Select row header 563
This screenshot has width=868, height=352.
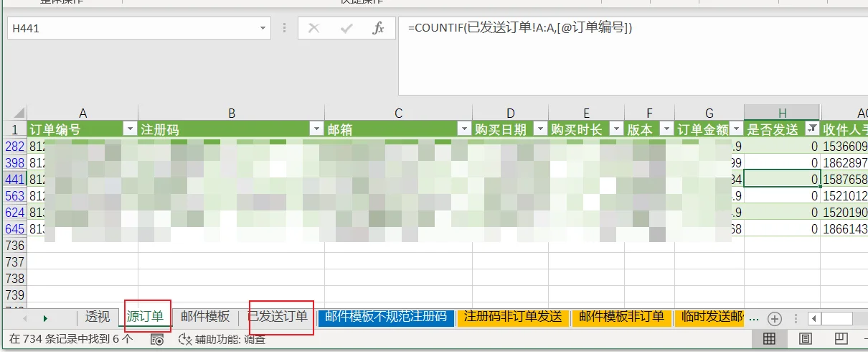14,195
